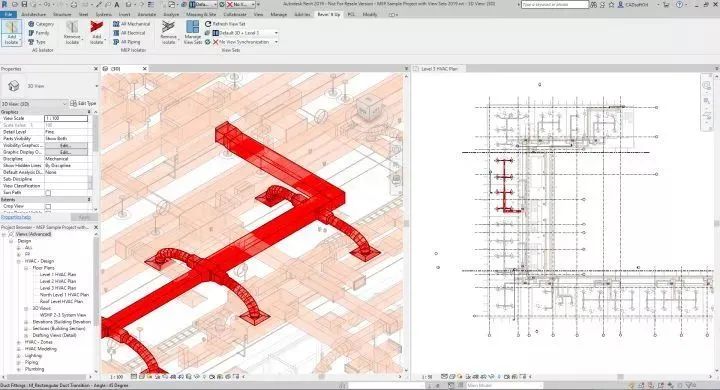Click the Category isolate icon

tap(31, 24)
